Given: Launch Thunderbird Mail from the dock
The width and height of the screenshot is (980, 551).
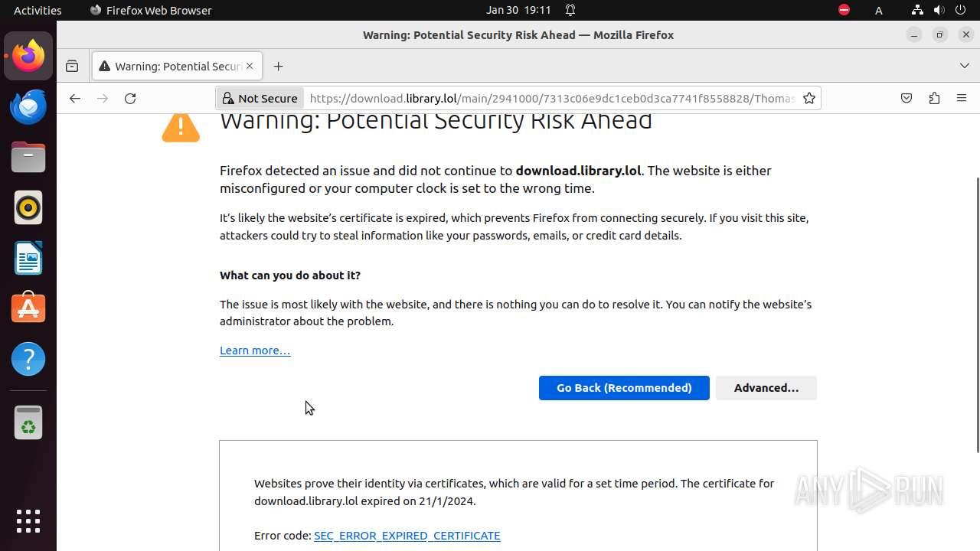Looking at the screenshot, I should (x=28, y=106).
